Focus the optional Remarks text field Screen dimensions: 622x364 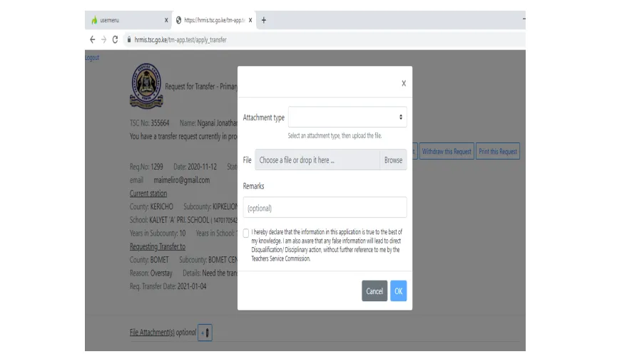325,207
